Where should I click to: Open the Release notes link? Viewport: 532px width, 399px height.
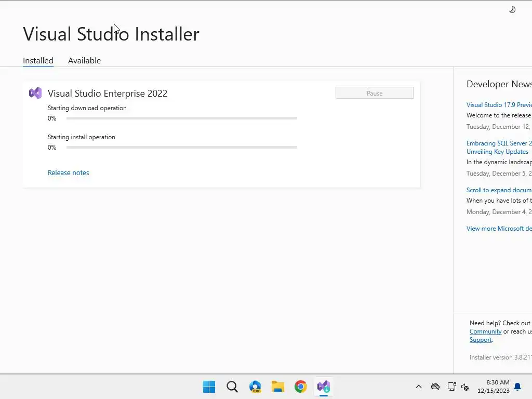tap(69, 172)
